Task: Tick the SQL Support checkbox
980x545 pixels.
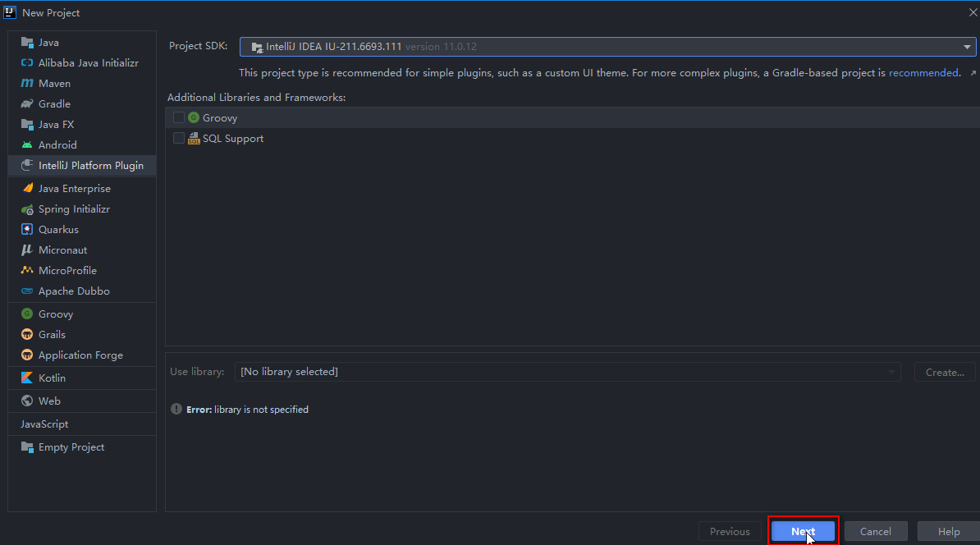Action: [x=179, y=138]
